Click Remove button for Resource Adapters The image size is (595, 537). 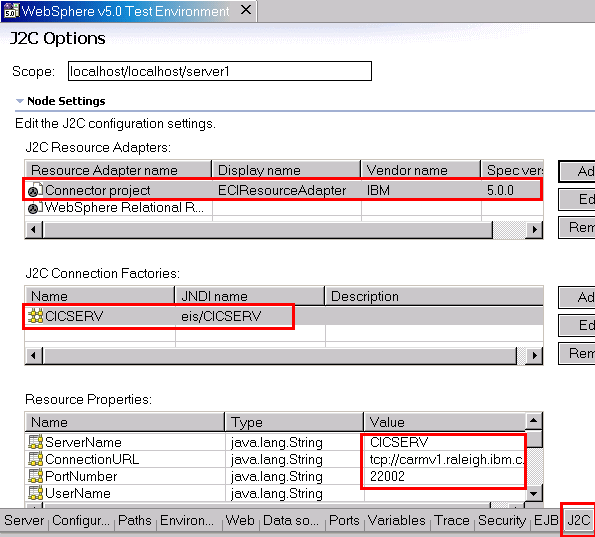[577, 227]
